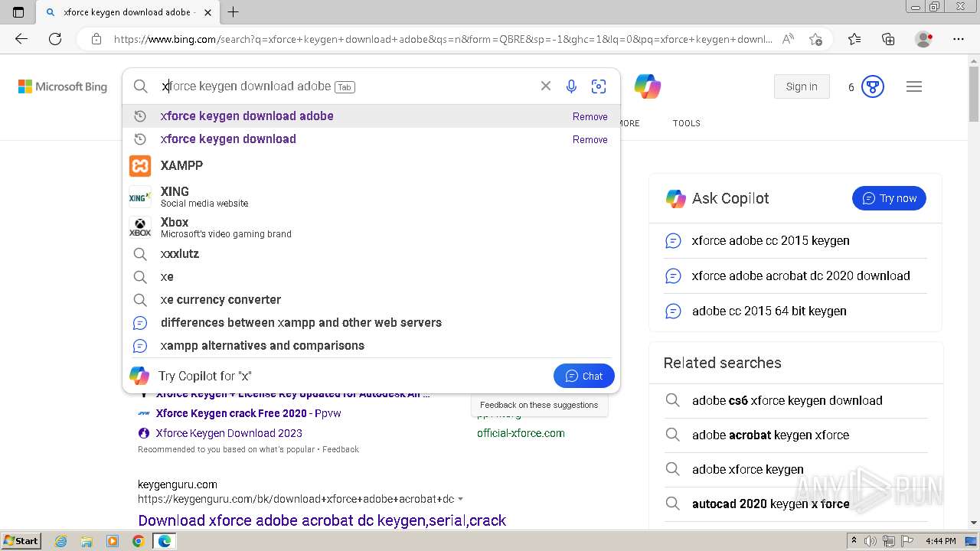Image resolution: width=980 pixels, height=551 pixels.
Task: Open Xforce Keygen Download 2023 link
Action: [229, 433]
